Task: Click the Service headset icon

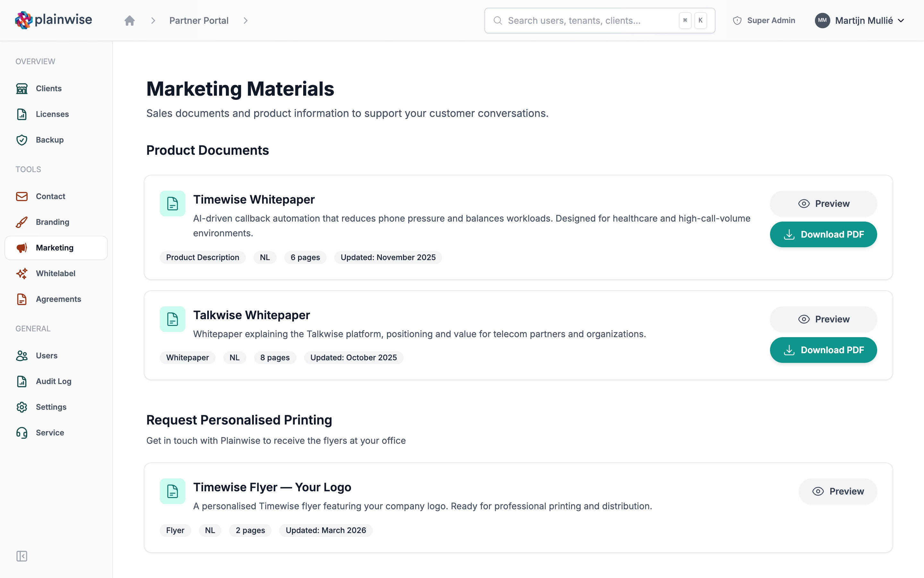Action: (22, 432)
